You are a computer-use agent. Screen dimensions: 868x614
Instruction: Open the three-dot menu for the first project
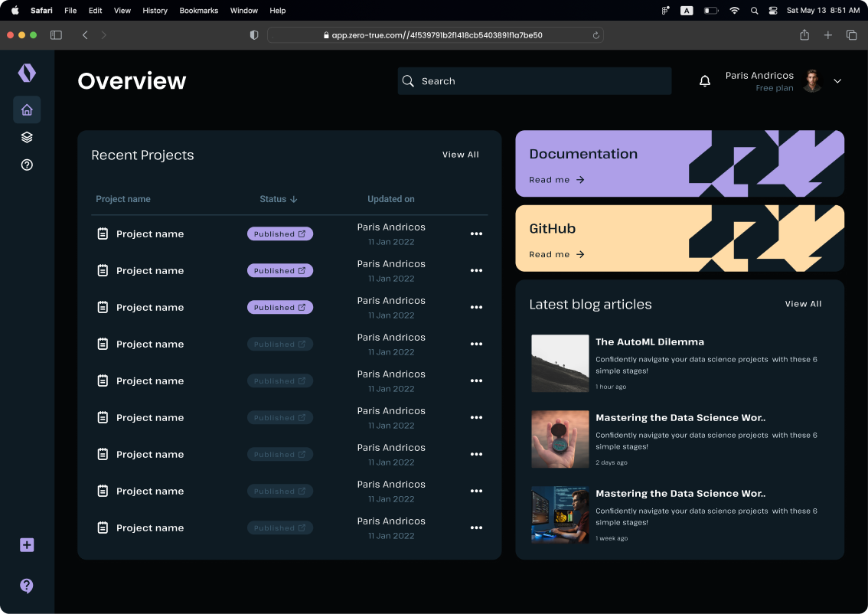[x=476, y=234]
